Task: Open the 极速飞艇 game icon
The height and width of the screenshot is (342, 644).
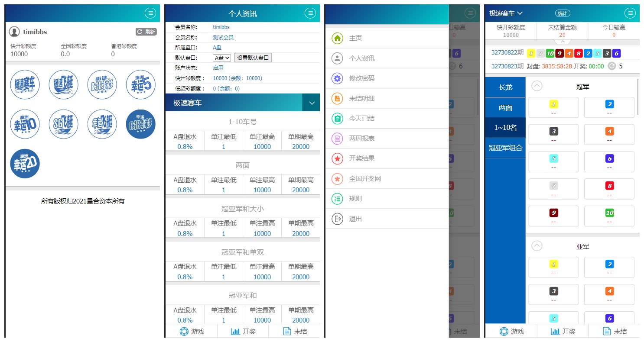Action: (64, 85)
